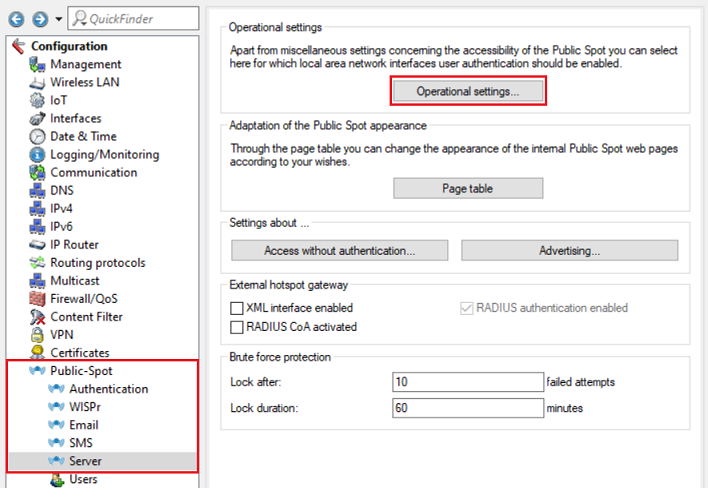Click the Lock duration minutes field

pos(467,408)
